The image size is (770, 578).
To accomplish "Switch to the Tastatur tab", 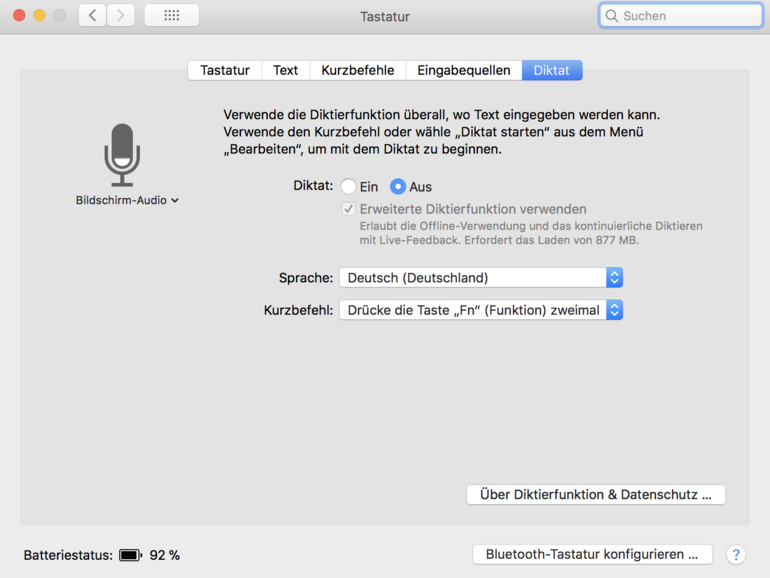I will pyautogui.click(x=225, y=70).
